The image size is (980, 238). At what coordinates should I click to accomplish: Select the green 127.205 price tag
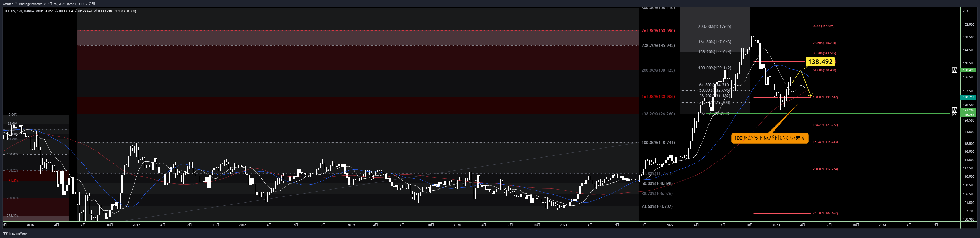pyautogui.click(x=968, y=110)
